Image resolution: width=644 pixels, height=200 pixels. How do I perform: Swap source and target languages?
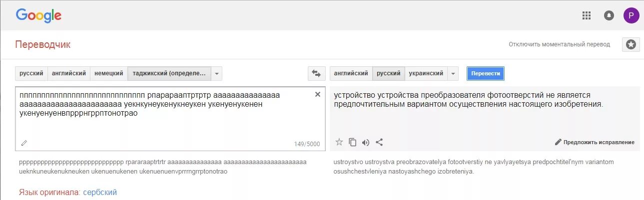316,73
